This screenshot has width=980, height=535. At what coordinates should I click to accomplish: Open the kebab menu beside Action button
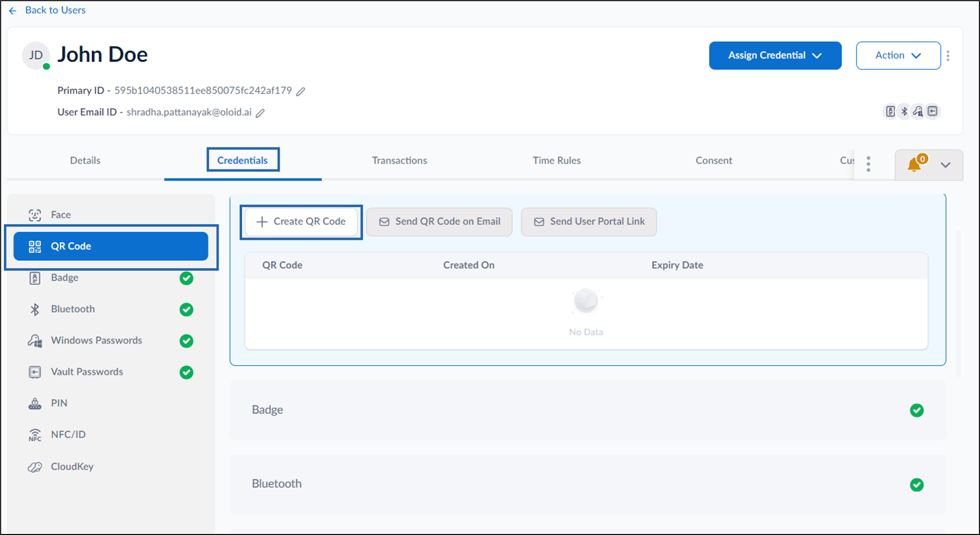948,56
